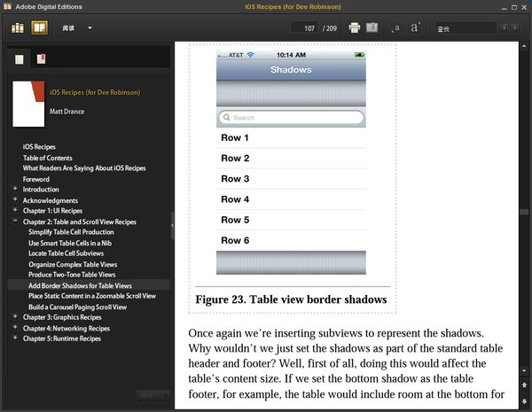Open Chapter 4: Networking Recipes text
The height and width of the screenshot is (412, 532).
tap(66, 328)
